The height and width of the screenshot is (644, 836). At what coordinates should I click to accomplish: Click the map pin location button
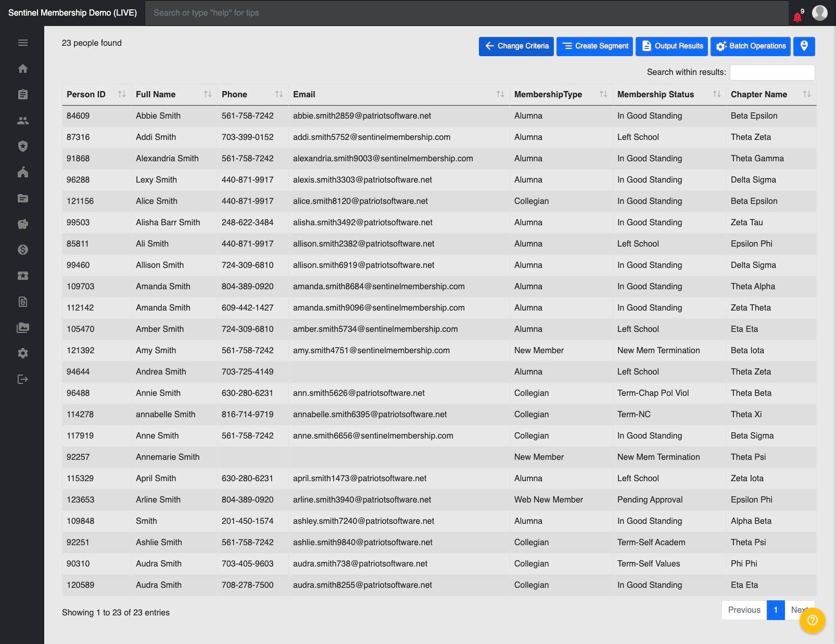pos(804,46)
